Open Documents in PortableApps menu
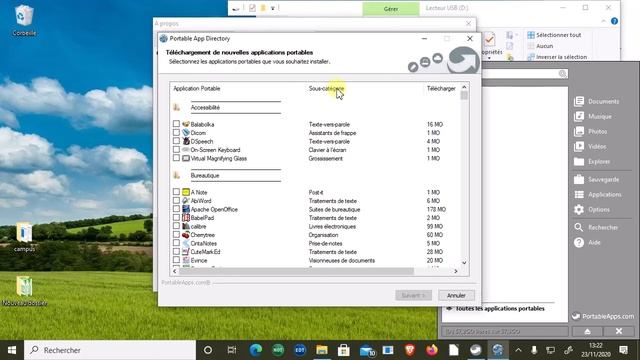640x360 pixels. [596, 101]
